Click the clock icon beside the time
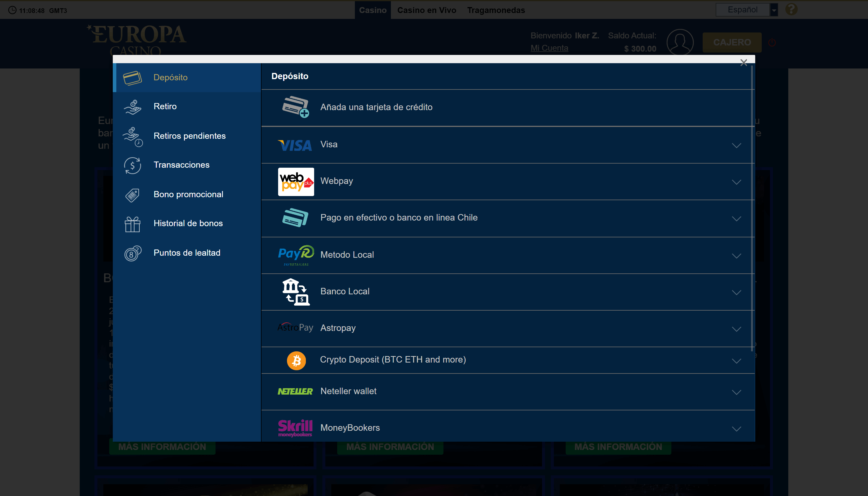Viewport: 868px width, 496px height. (x=12, y=10)
